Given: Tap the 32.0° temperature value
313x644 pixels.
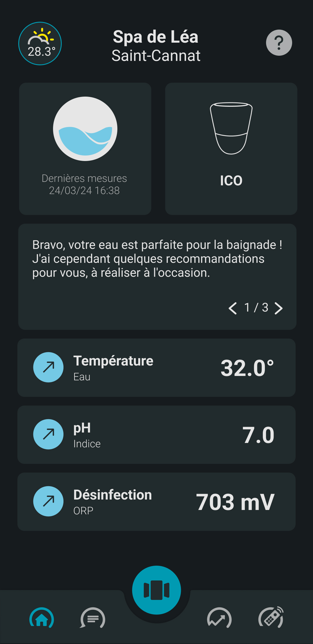Looking at the screenshot, I should pyautogui.click(x=247, y=368).
